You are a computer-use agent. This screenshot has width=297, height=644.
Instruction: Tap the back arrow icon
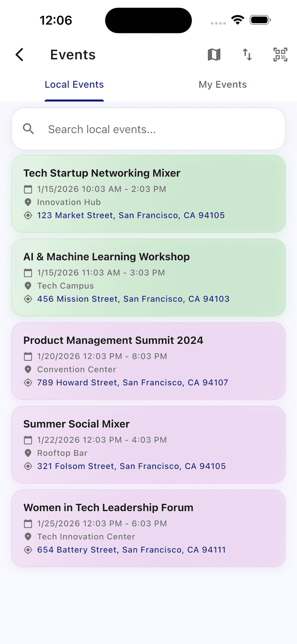tap(19, 55)
